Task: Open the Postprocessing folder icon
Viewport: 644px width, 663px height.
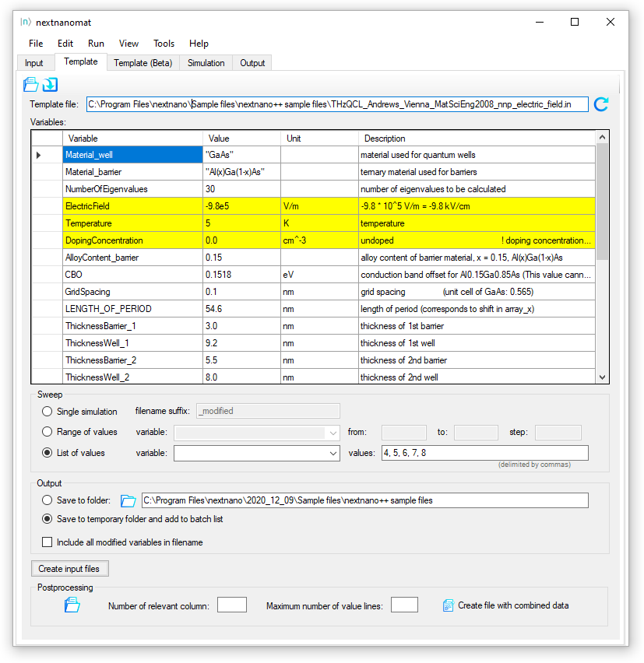Action: click(72, 605)
